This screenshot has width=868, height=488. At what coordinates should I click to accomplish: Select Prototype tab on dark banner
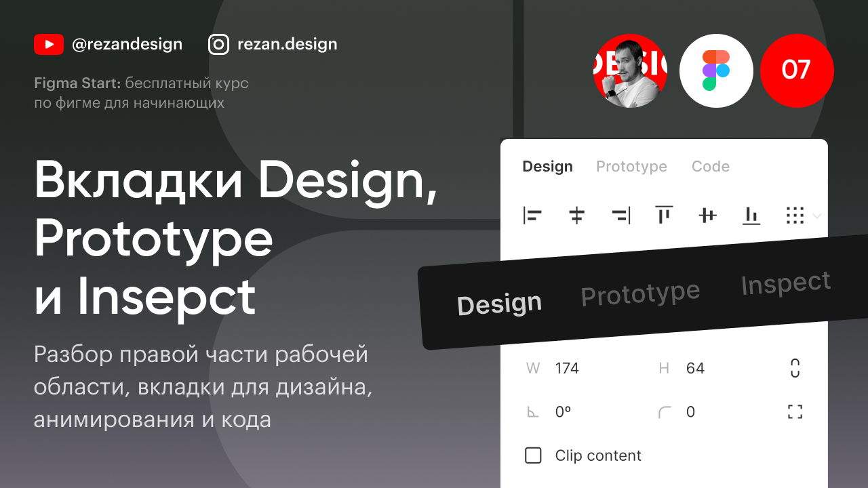tap(641, 293)
